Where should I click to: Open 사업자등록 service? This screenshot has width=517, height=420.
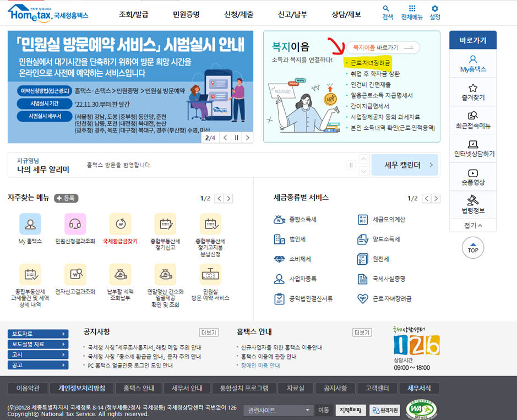[295, 279]
